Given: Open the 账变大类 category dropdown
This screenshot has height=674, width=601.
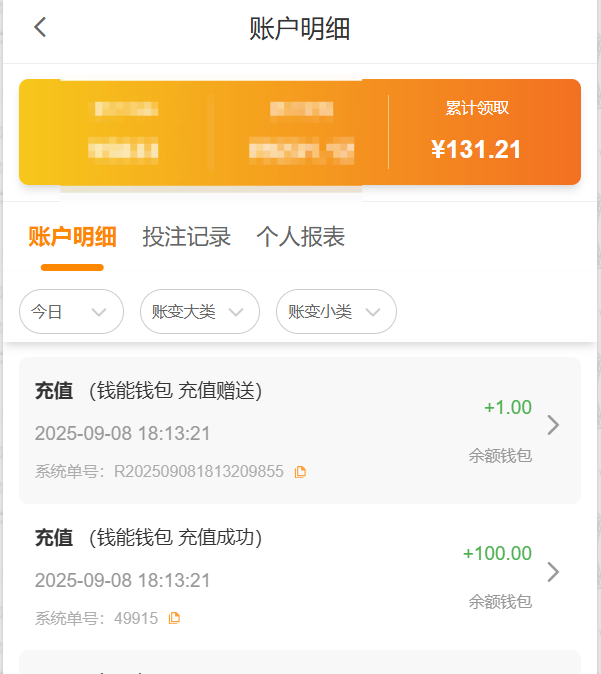Looking at the screenshot, I should [199, 312].
